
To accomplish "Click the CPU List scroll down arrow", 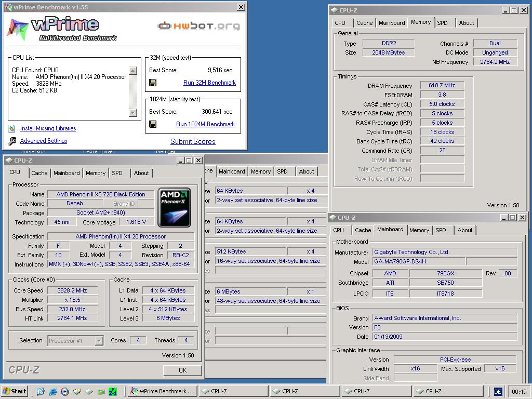I will [x=133, y=112].
